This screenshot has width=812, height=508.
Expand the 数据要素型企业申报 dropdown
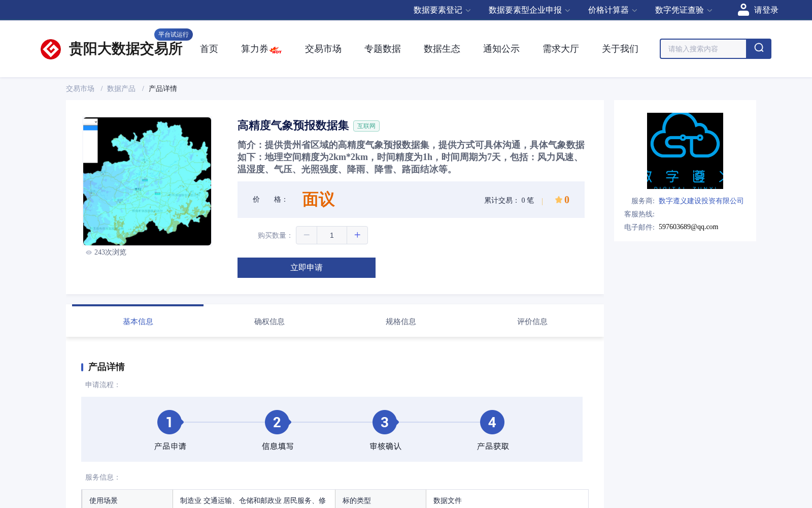[x=529, y=10]
